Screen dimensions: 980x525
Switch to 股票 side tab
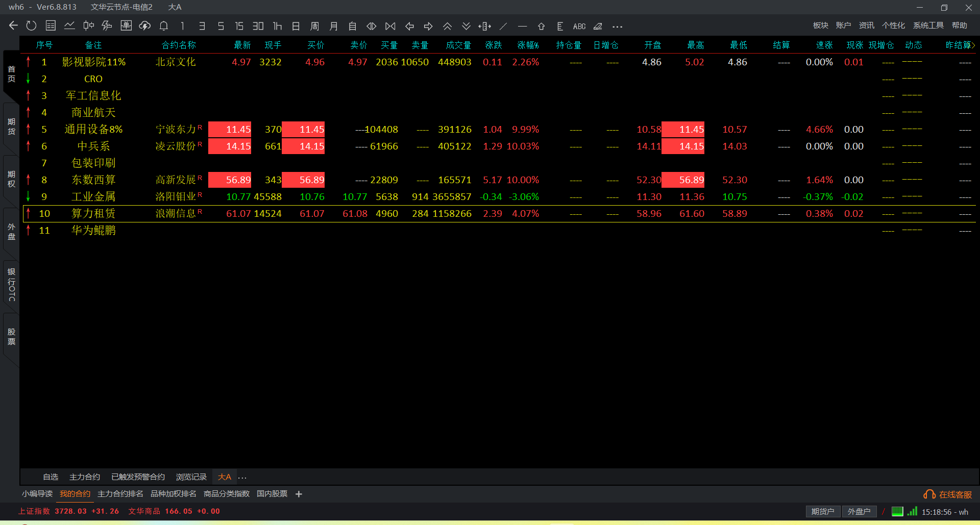point(11,337)
